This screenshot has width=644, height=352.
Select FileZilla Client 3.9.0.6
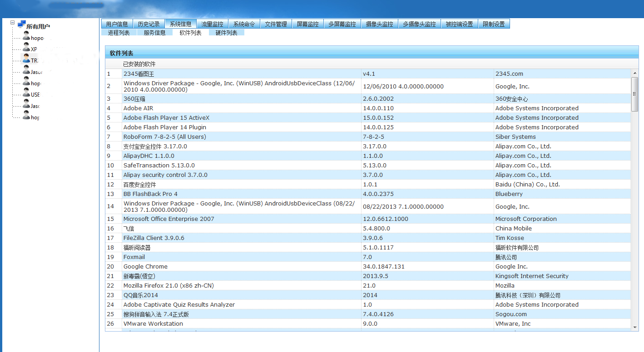coord(368,238)
